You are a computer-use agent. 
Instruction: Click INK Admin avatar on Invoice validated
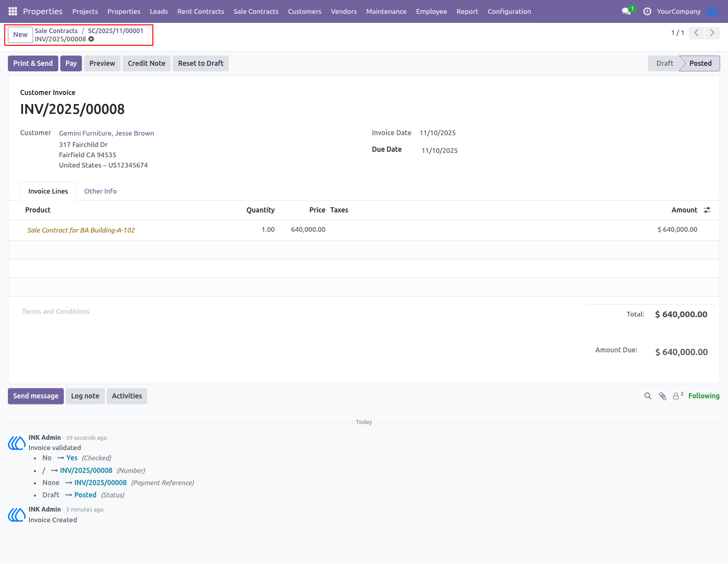(x=17, y=443)
